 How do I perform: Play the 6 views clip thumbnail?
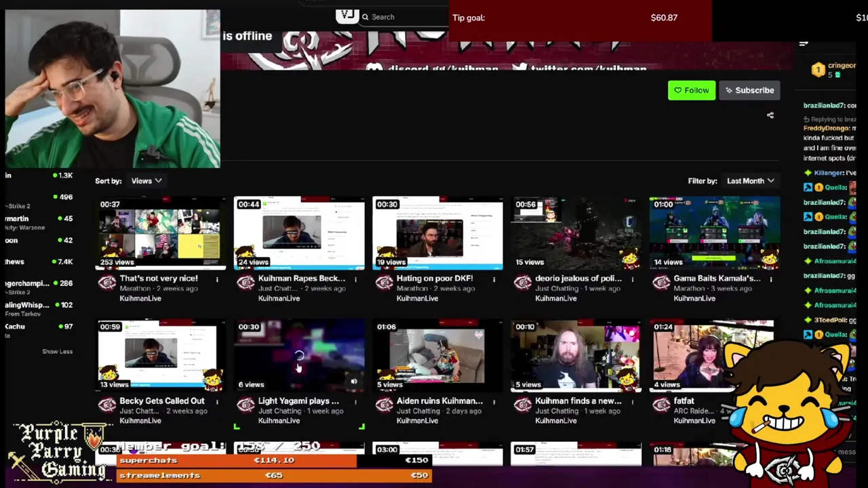[299, 356]
